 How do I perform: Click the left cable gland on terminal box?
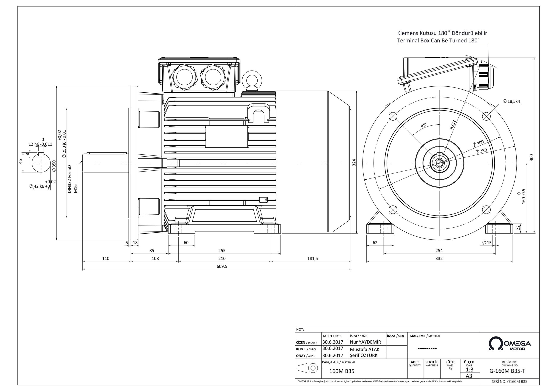point(184,77)
